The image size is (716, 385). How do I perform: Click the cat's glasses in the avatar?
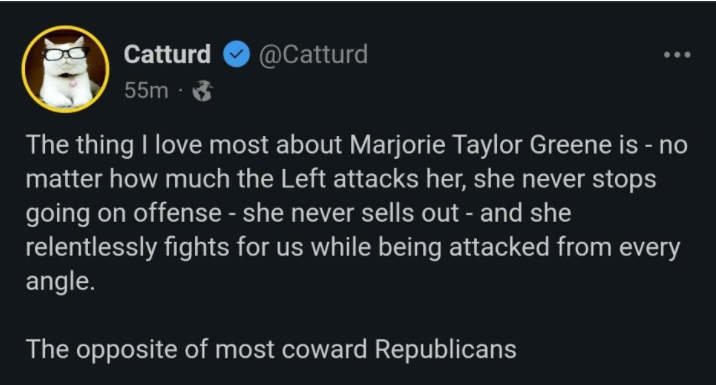pos(66,53)
